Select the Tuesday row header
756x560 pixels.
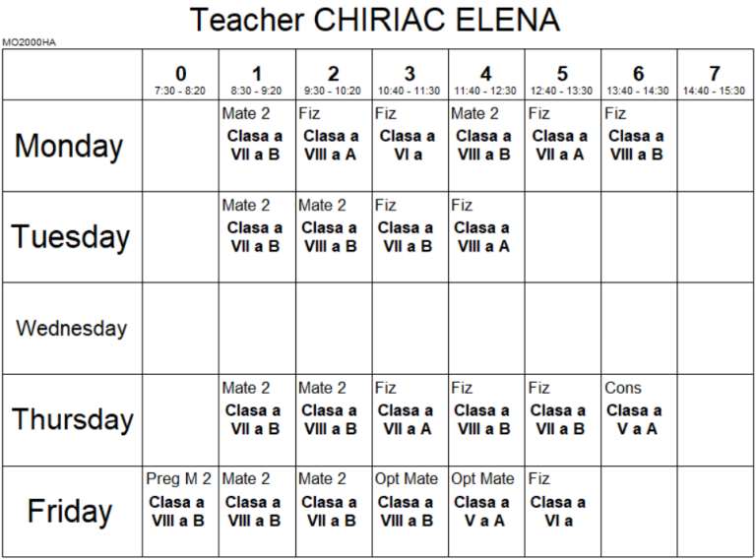click(70, 237)
